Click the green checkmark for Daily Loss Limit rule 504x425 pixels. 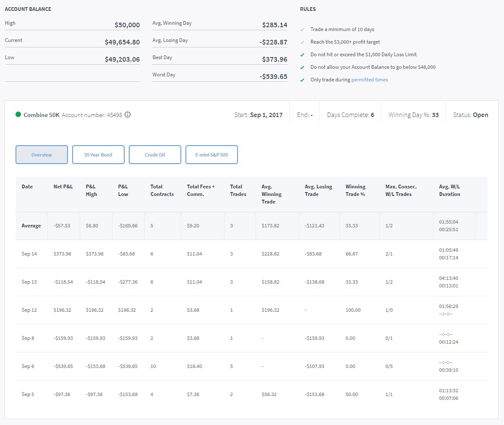pyautogui.click(x=302, y=55)
